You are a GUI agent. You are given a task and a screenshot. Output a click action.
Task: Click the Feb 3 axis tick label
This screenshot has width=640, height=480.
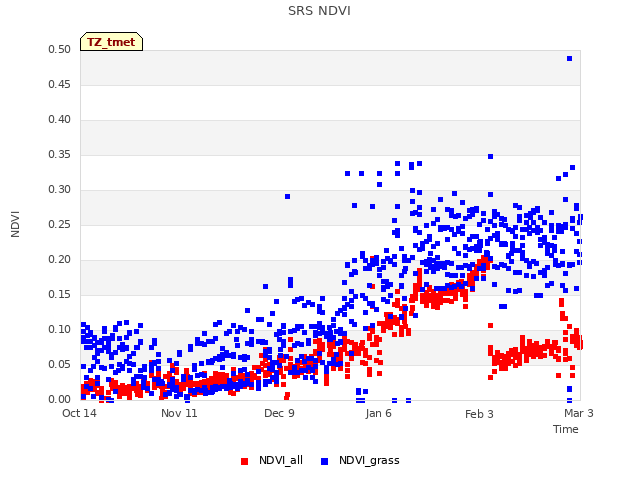coord(479,414)
